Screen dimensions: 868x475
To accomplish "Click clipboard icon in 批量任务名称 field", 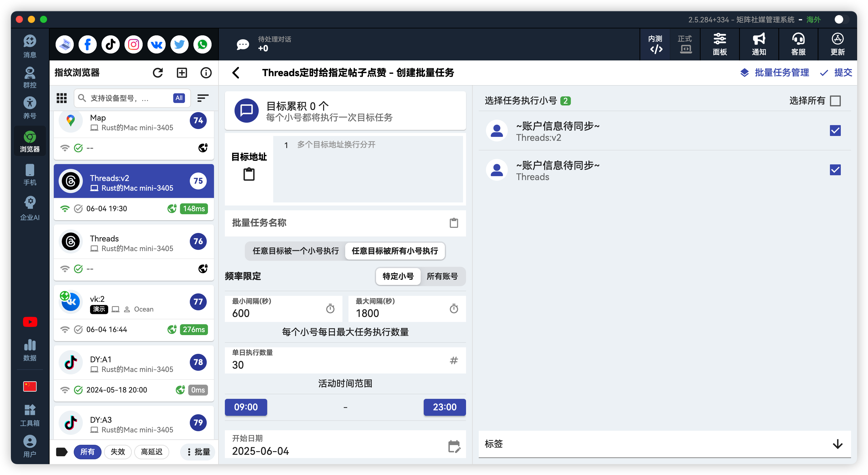I will [x=454, y=223].
